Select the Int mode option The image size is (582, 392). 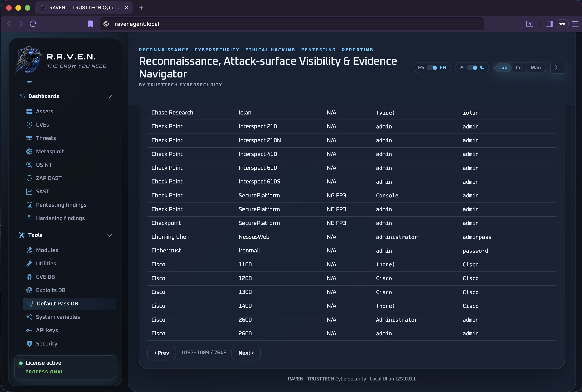(519, 68)
